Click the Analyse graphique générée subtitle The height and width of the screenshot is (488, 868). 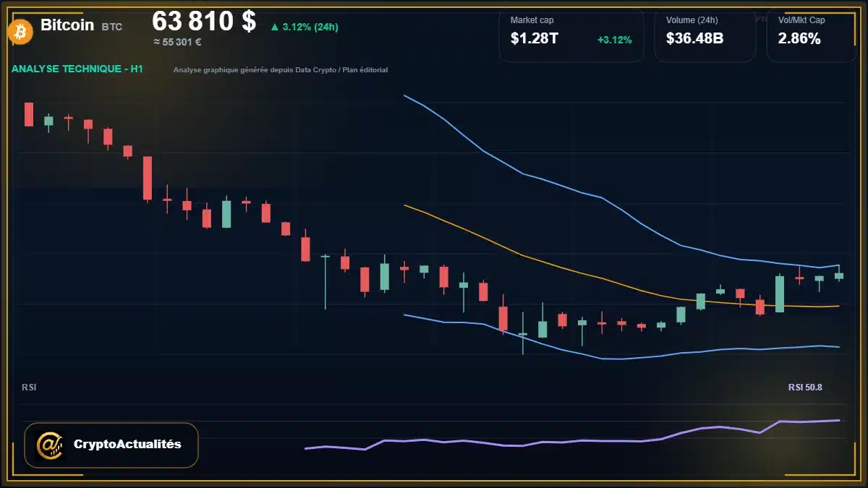(x=281, y=70)
